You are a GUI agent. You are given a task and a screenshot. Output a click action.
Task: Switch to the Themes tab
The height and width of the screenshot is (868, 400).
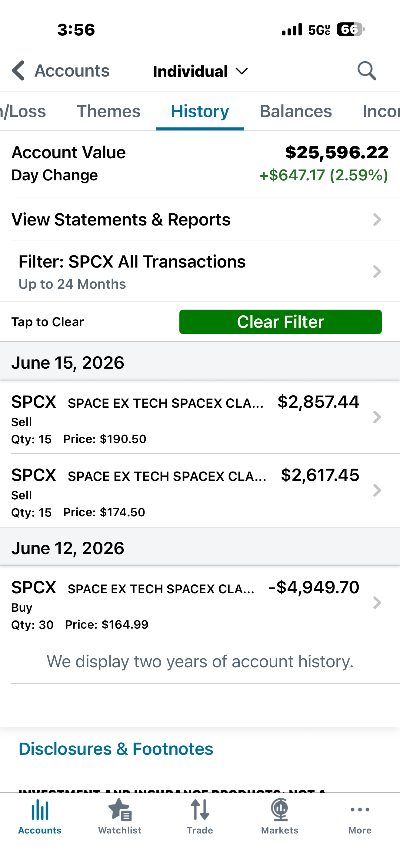(x=108, y=111)
